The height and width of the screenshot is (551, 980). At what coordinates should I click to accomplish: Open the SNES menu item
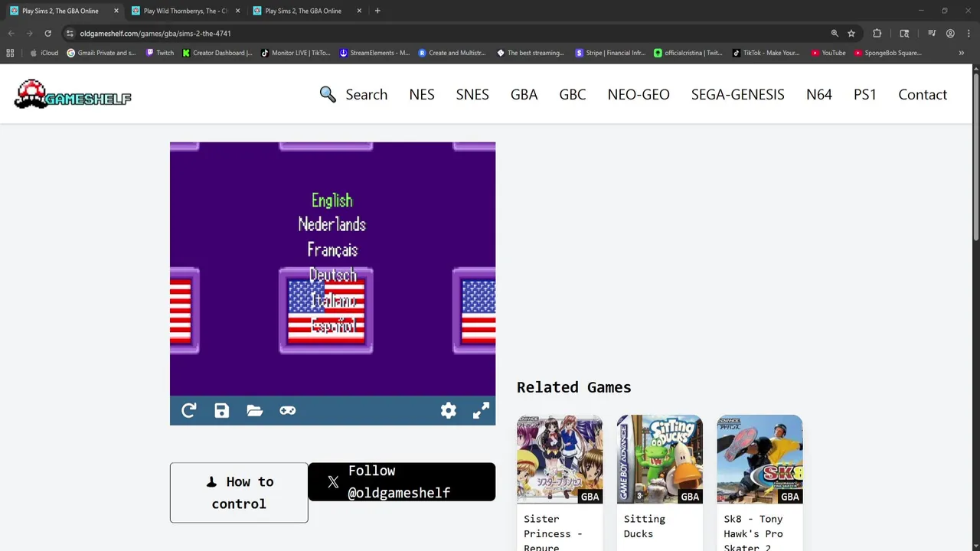472,94
